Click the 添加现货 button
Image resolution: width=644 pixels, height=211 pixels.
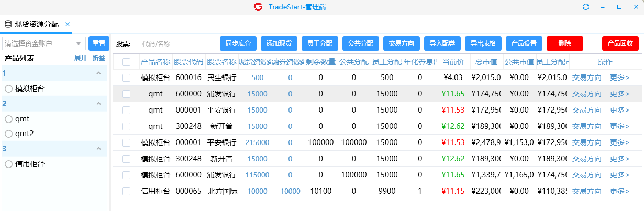[x=279, y=43]
